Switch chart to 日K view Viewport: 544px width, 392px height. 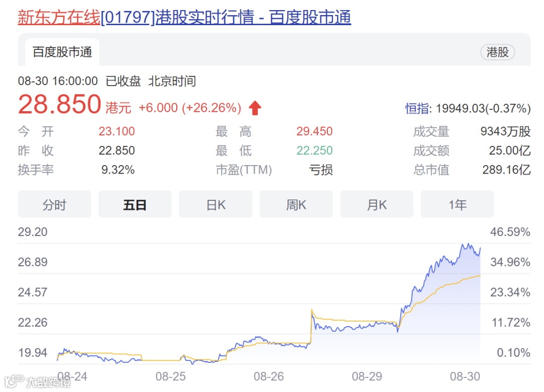click(x=216, y=204)
